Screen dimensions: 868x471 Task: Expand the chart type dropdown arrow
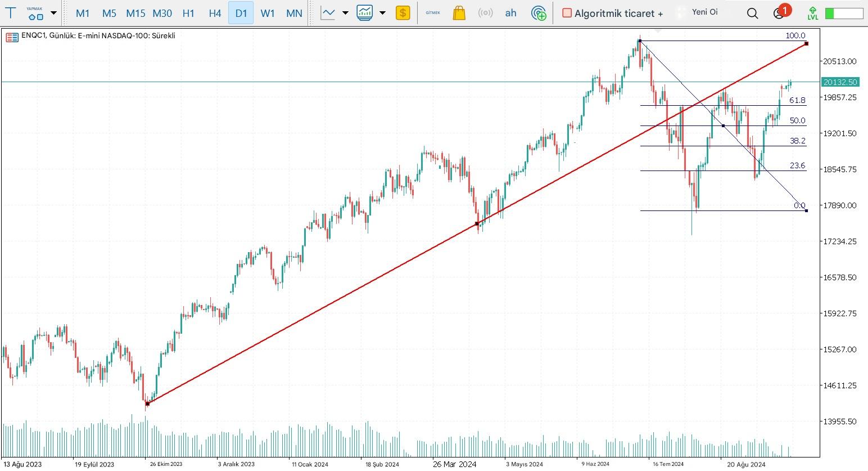[x=345, y=12]
